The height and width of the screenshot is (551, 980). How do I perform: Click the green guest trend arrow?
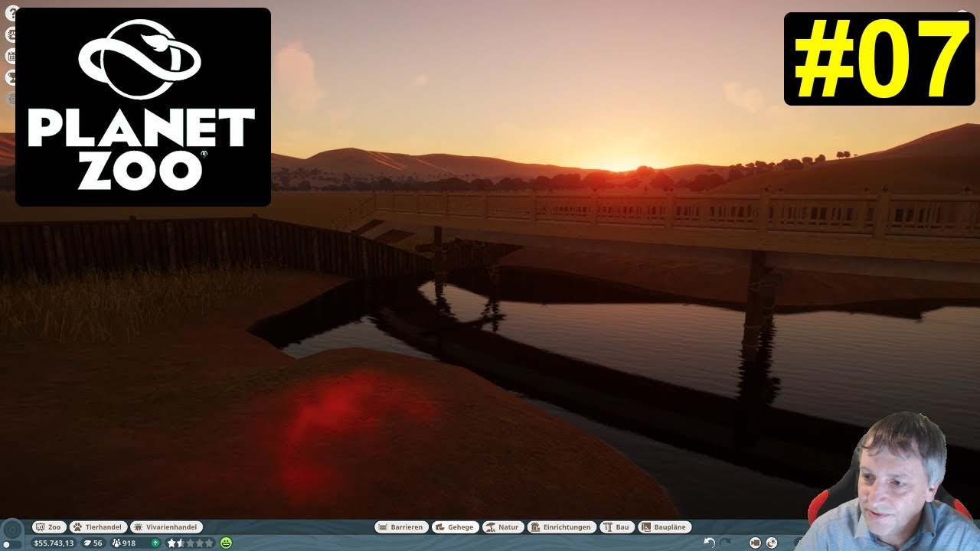[x=155, y=543]
